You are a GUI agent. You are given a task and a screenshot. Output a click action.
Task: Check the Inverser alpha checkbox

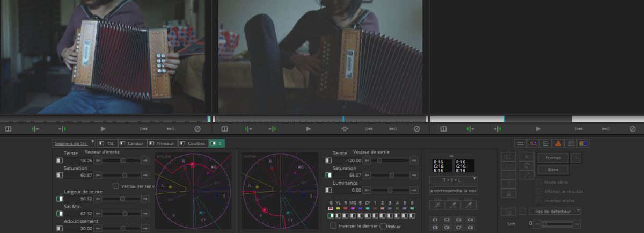click(538, 200)
